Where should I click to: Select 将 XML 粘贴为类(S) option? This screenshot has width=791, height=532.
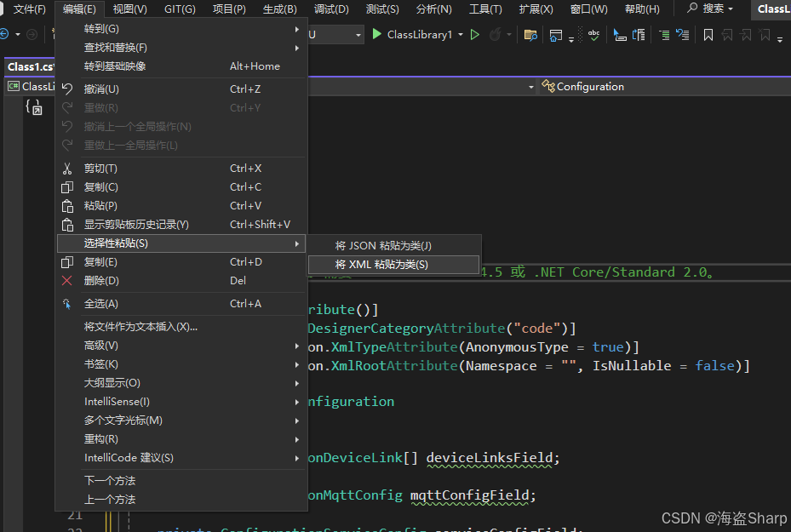[381, 265]
